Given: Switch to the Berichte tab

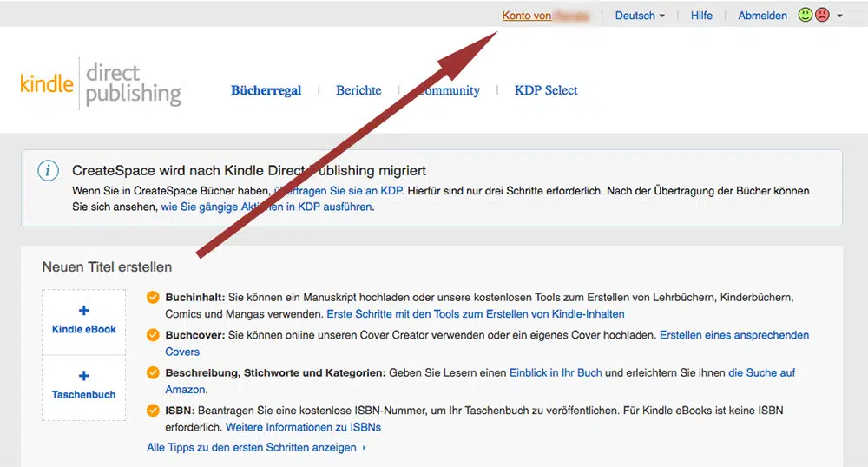Looking at the screenshot, I should click(358, 90).
